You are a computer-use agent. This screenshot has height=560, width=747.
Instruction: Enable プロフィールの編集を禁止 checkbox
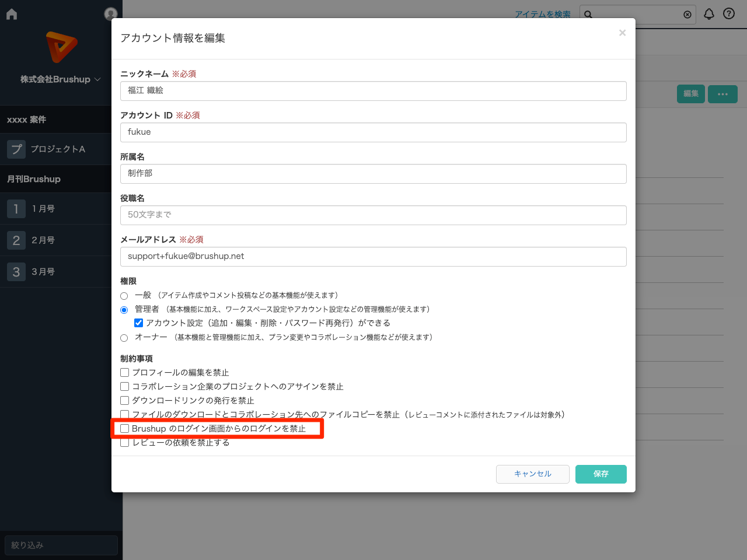coord(124,372)
